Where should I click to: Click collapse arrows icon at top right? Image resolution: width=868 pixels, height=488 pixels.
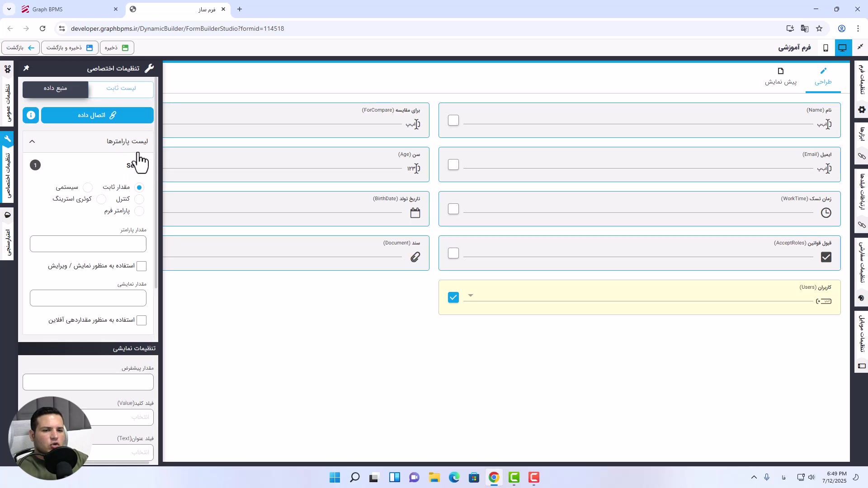(860, 47)
